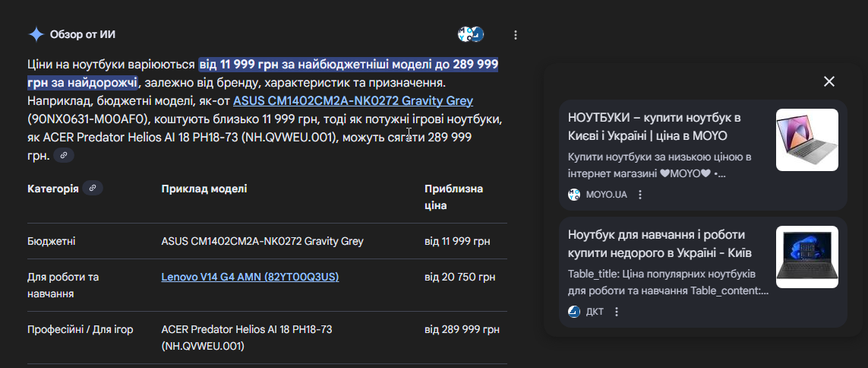868x368 pixels.
Task: Click the 'Приклад моделі' column header
Action: pyautogui.click(x=204, y=189)
